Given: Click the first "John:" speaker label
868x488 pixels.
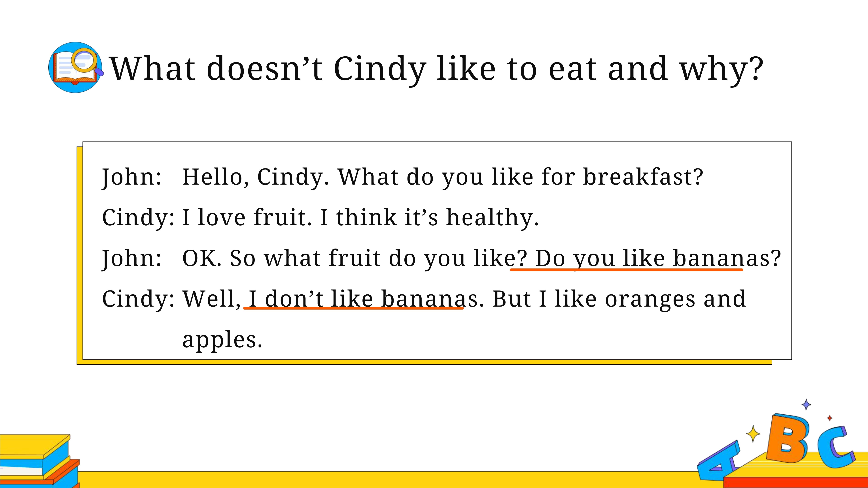Looking at the screenshot, I should (132, 177).
